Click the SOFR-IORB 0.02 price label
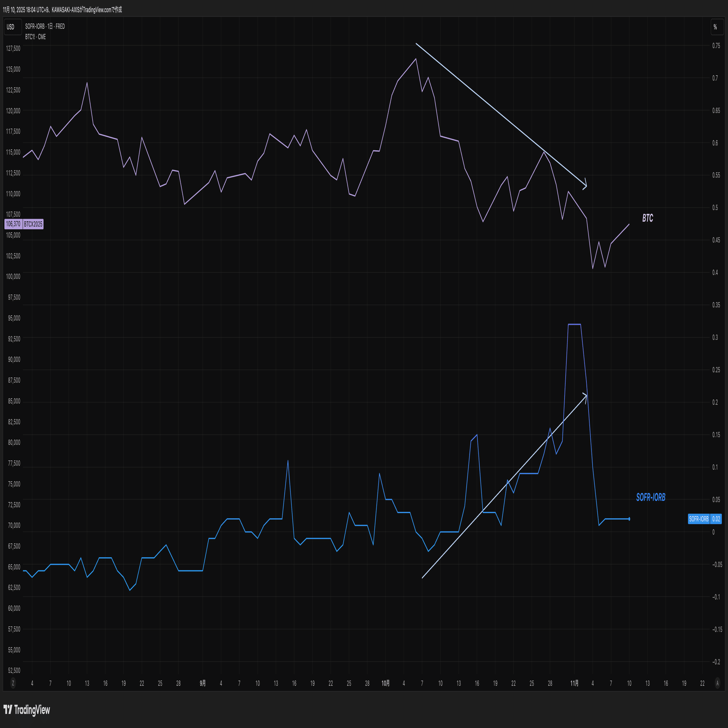 [x=704, y=519]
